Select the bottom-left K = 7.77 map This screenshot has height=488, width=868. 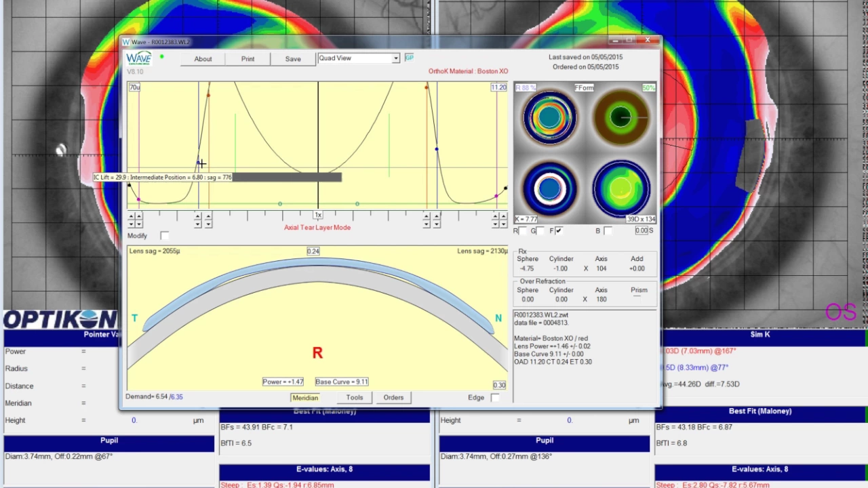[x=549, y=188]
